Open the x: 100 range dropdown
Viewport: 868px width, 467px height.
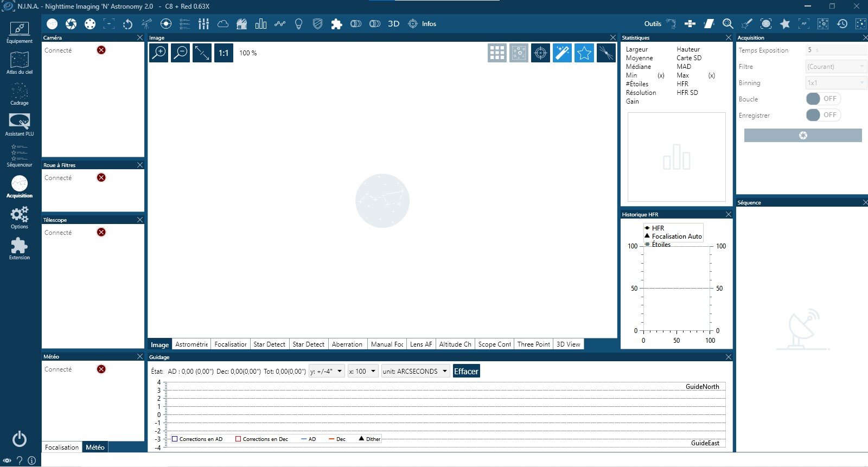coord(363,371)
